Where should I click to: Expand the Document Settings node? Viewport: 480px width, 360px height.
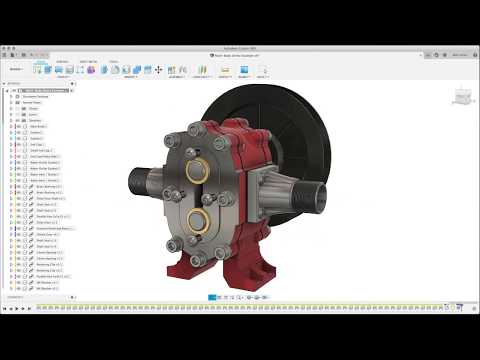11,97
